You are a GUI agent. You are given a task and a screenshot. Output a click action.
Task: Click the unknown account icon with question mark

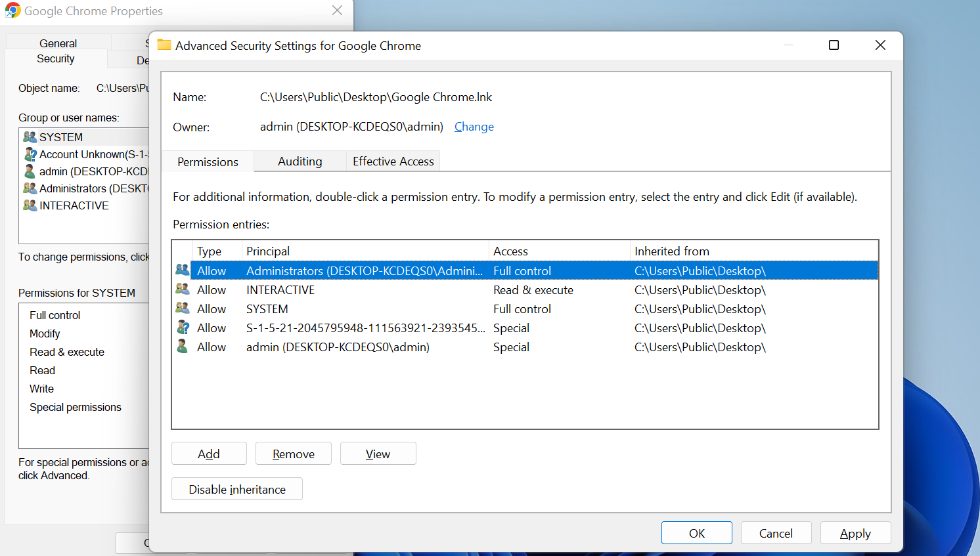[x=181, y=327]
